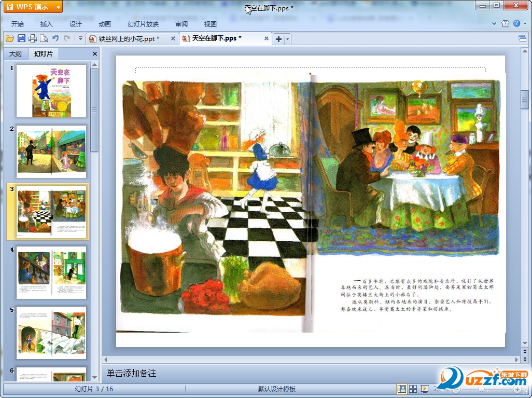Print the document using printer icon

tap(33, 38)
